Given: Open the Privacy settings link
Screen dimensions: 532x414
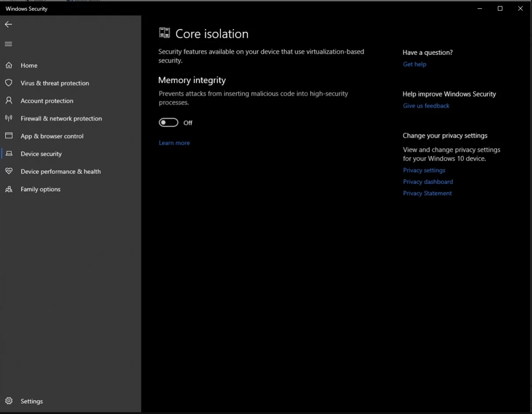Looking at the screenshot, I should point(424,170).
